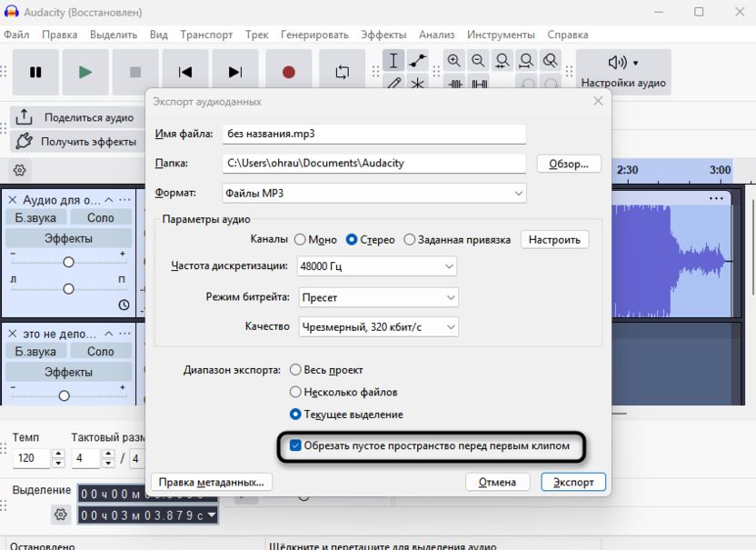This screenshot has height=550, width=756.
Task: Open the Эффекты menu
Action: tap(383, 35)
